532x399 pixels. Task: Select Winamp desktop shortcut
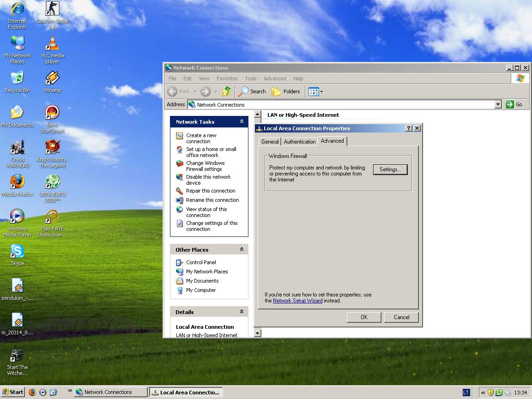pyautogui.click(x=52, y=82)
